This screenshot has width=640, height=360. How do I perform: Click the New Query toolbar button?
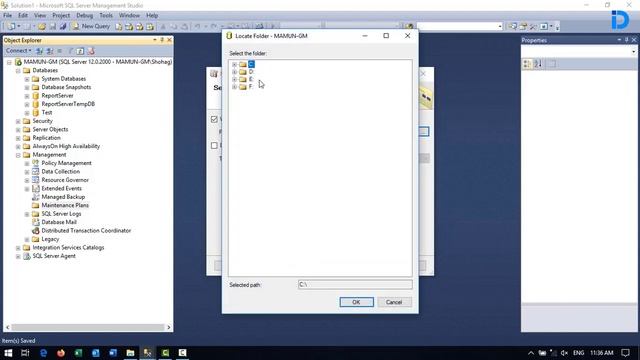point(91,26)
